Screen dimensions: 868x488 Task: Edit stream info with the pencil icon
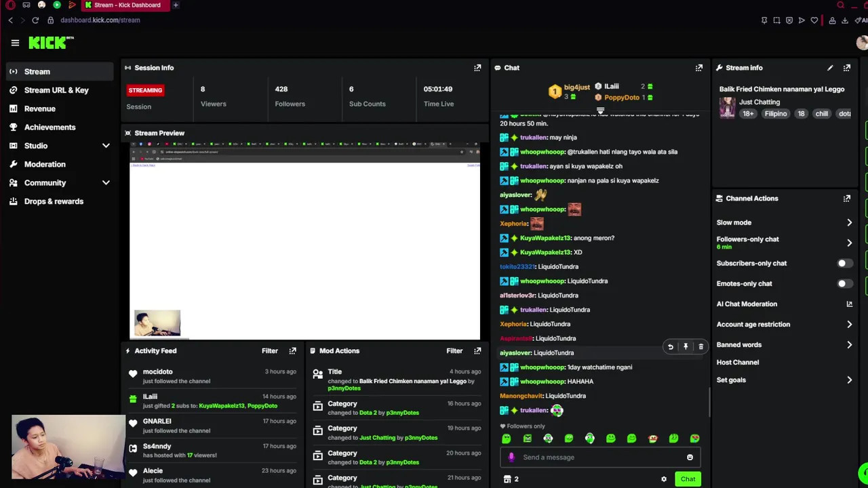(x=830, y=68)
